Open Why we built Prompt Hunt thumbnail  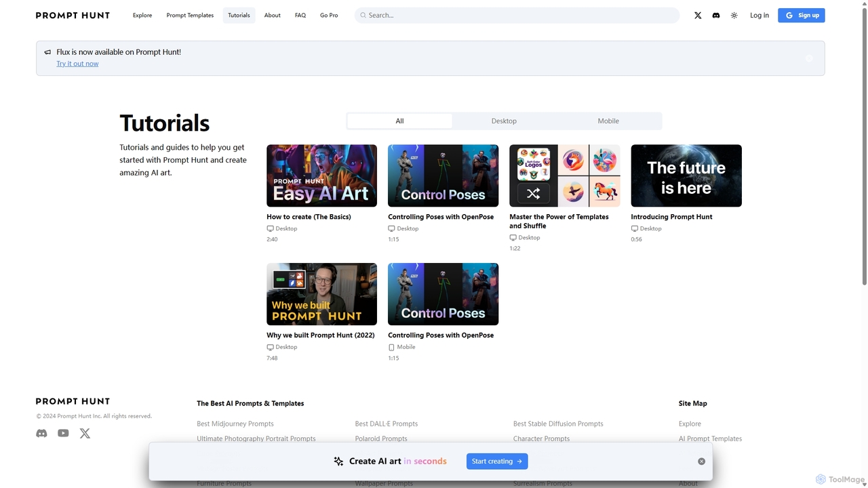tap(321, 294)
